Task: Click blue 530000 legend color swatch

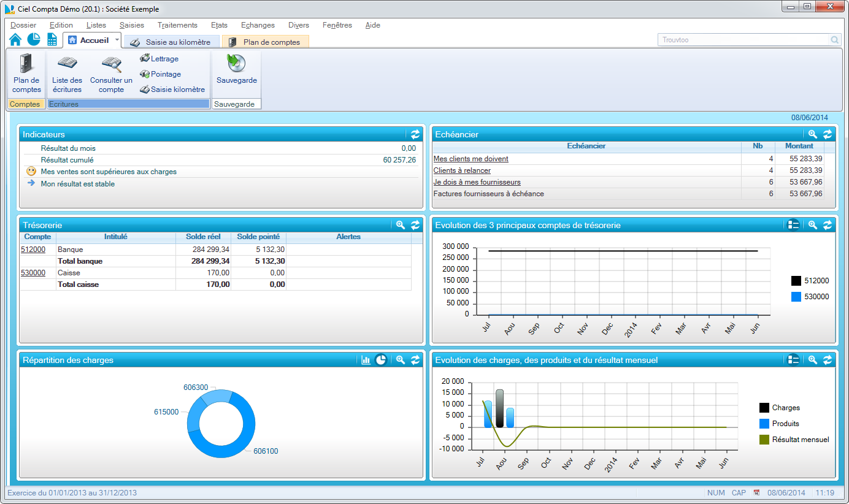Action: click(x=796, y=297)
